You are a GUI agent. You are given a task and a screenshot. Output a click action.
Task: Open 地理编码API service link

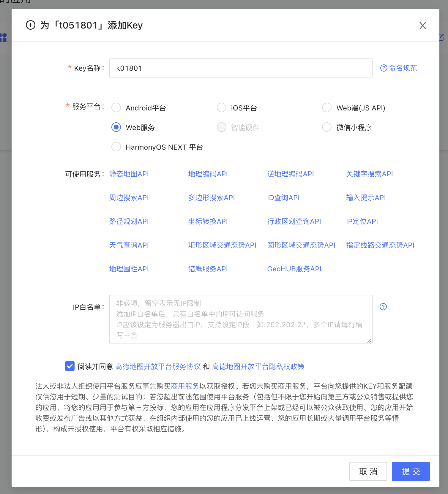pos(208,174)
